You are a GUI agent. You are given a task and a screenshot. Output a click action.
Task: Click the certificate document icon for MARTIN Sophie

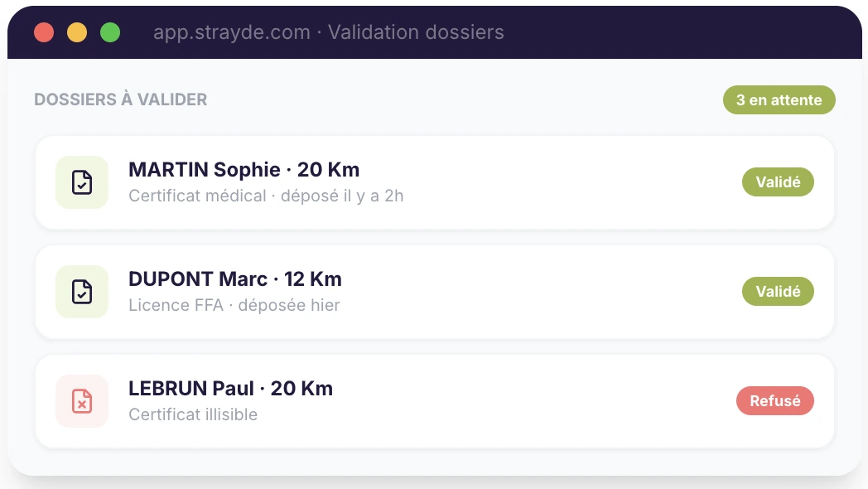click(x=81, y=182)
